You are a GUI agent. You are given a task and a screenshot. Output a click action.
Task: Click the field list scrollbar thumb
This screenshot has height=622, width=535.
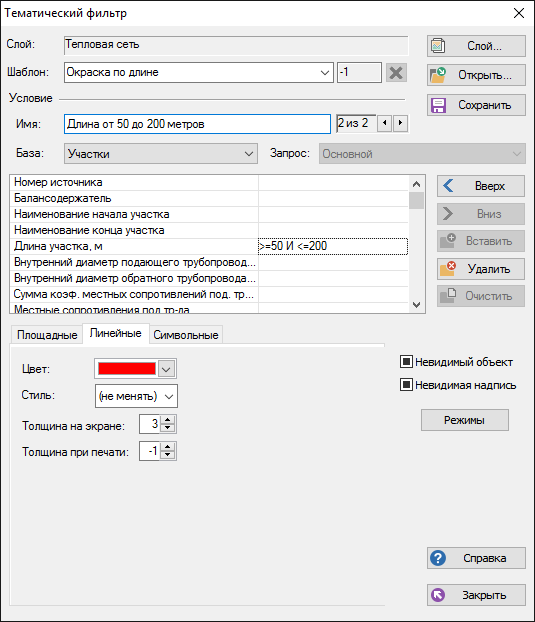(x=416, y=200)
